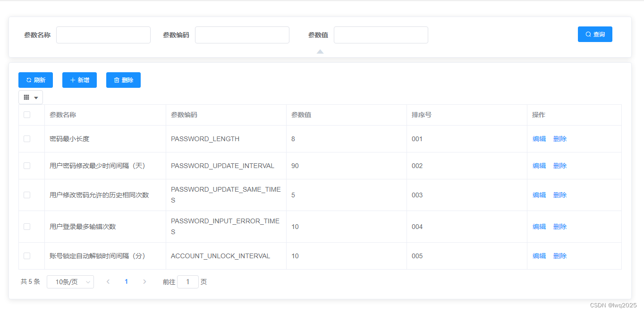This screenshot has width=644, height=313.
Task: Collapse the search panel with triangle arrow
Action: (320, 51)
